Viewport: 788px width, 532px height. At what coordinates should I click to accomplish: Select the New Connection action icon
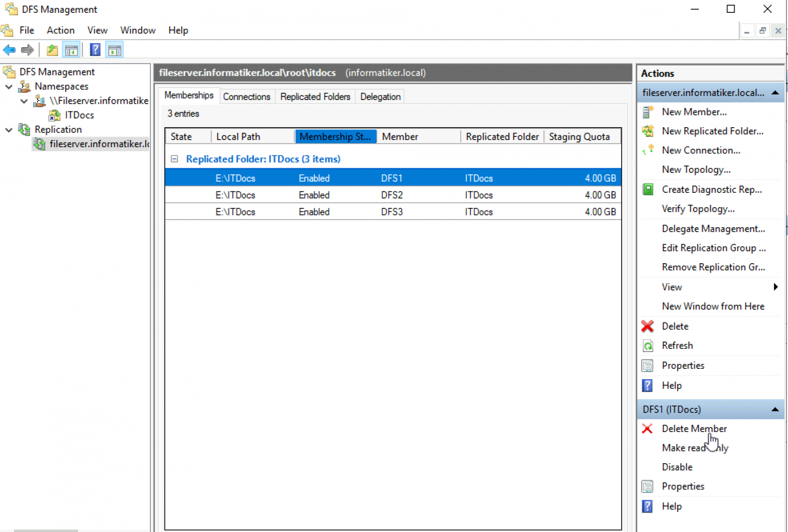click(x=647, y=150)
